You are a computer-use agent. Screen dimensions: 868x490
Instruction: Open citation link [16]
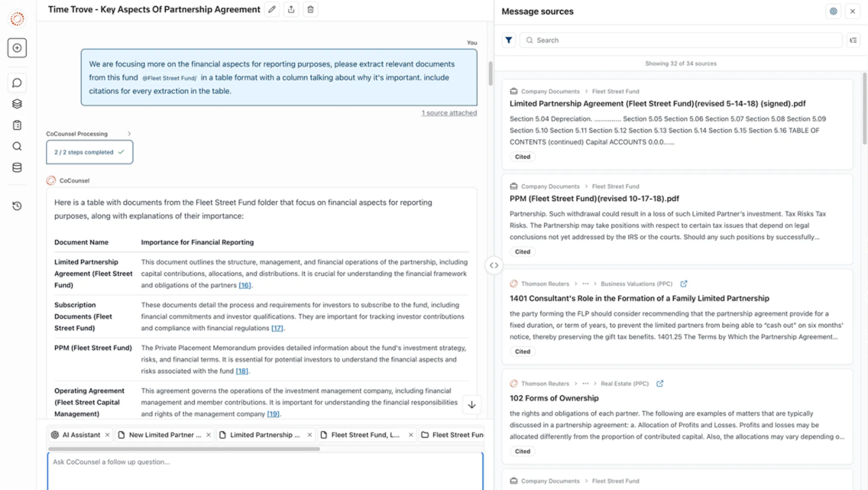(245, 285)
